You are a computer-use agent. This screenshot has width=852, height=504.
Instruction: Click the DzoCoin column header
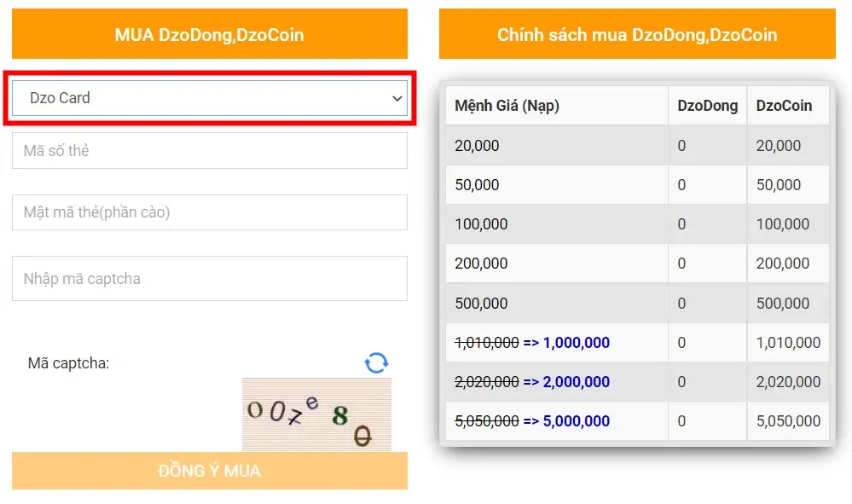tap(784, 106)
